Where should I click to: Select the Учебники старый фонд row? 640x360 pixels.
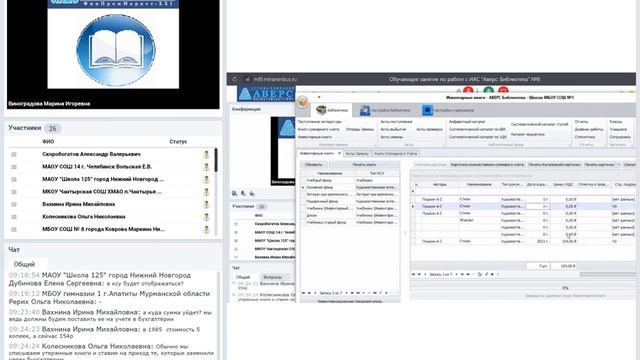pos(350,222)
